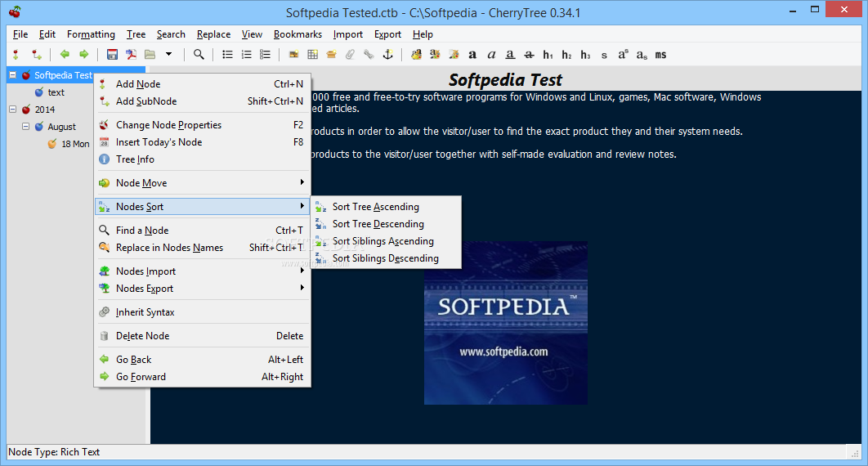Choose Add SubNode from context menu

click(203, 101)
